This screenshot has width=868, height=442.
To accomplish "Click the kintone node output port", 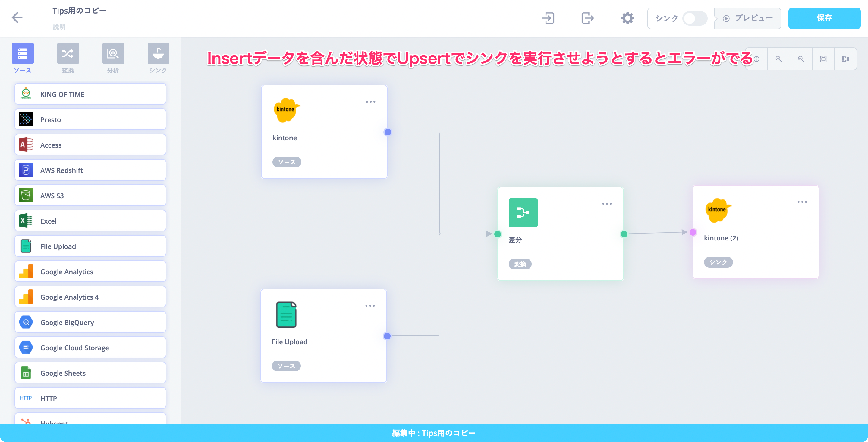I will tap(388, 132).
